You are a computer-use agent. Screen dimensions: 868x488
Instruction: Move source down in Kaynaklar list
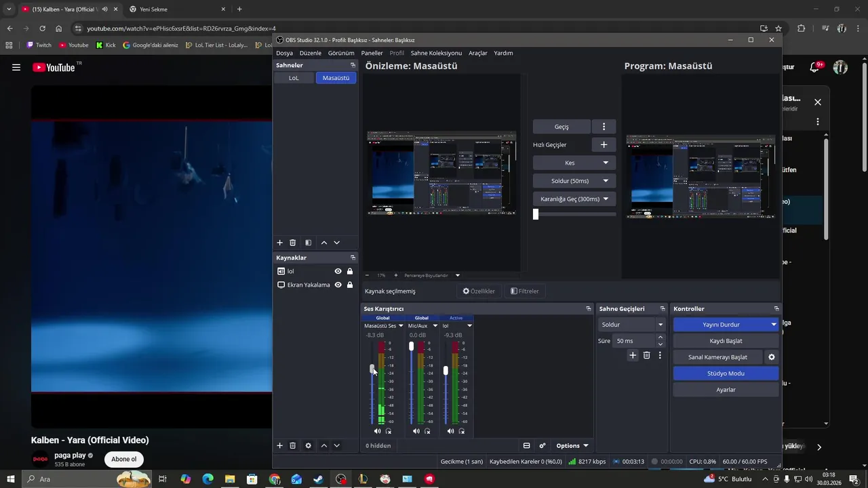[337, 445]
